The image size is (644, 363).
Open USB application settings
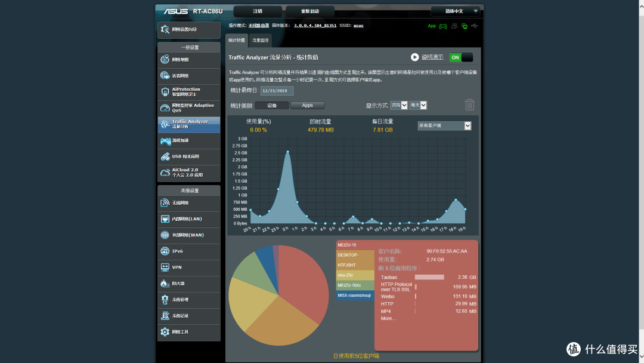[x=189, y=156]
